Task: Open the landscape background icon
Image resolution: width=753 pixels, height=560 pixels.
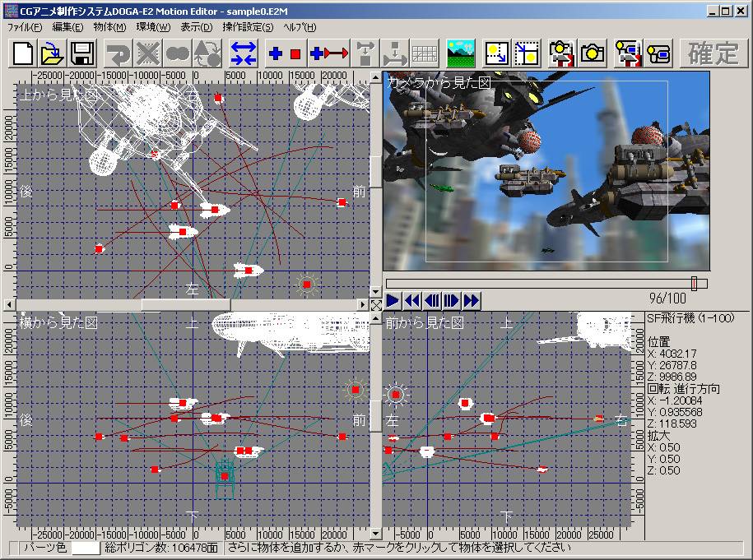Action: click(461, 54)
